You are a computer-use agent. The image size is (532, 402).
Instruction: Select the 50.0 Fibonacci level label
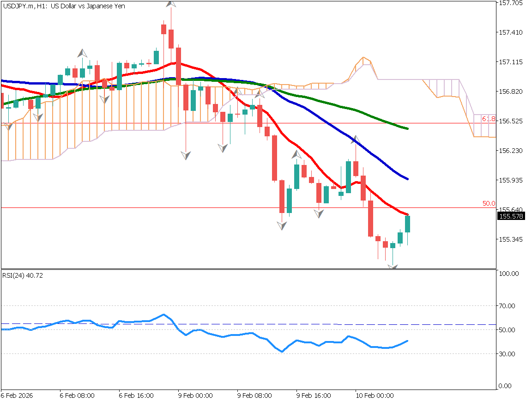[x=489, y=203]
